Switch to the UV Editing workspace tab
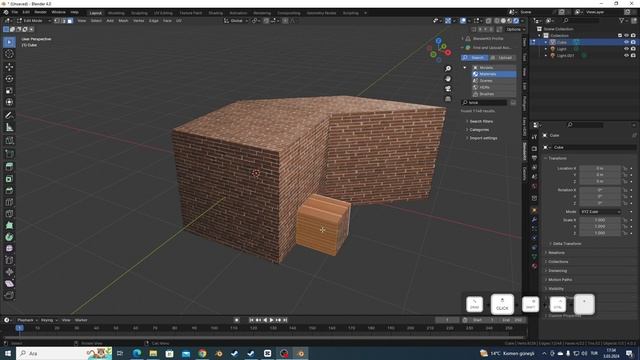Viewport: 640px width, 360px height. pos(163,13)
